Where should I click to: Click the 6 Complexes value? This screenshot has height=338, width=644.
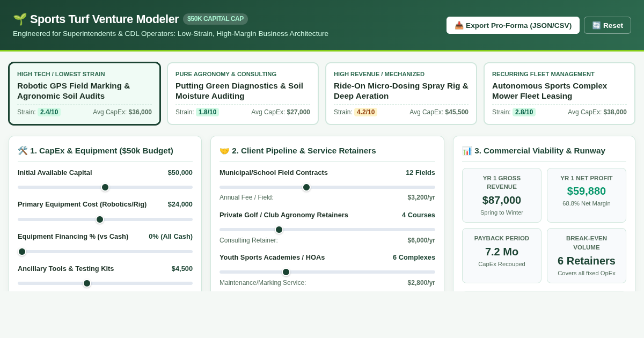[414, 258]
